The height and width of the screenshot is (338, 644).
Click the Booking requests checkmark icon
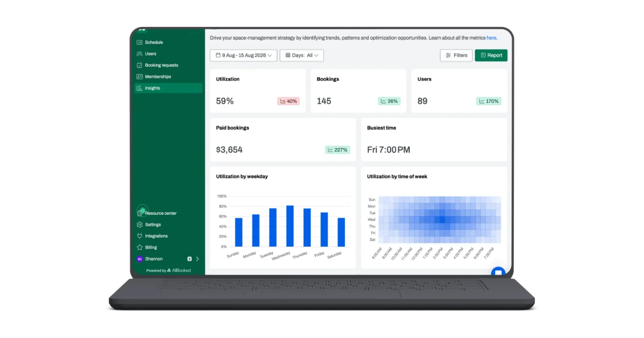tap(140, 65)
